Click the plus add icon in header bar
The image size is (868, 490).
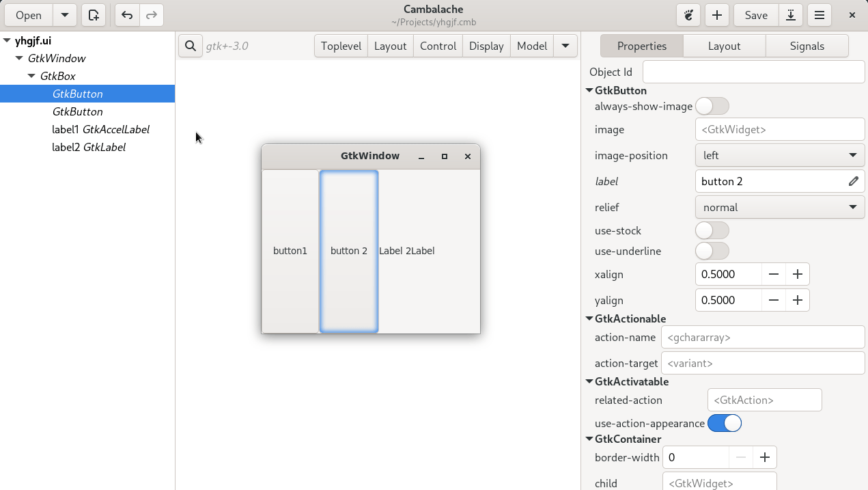717,15
